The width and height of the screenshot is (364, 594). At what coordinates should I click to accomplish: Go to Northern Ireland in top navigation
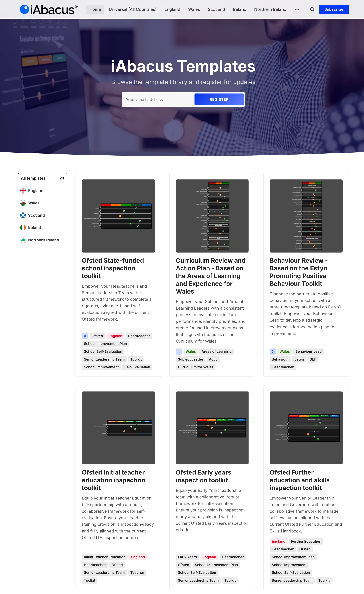click(x=270, y=9)
